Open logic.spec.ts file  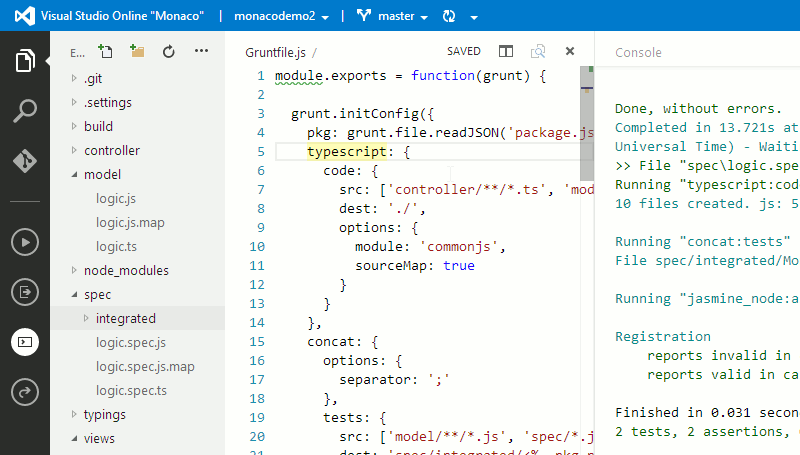(131, 390)
